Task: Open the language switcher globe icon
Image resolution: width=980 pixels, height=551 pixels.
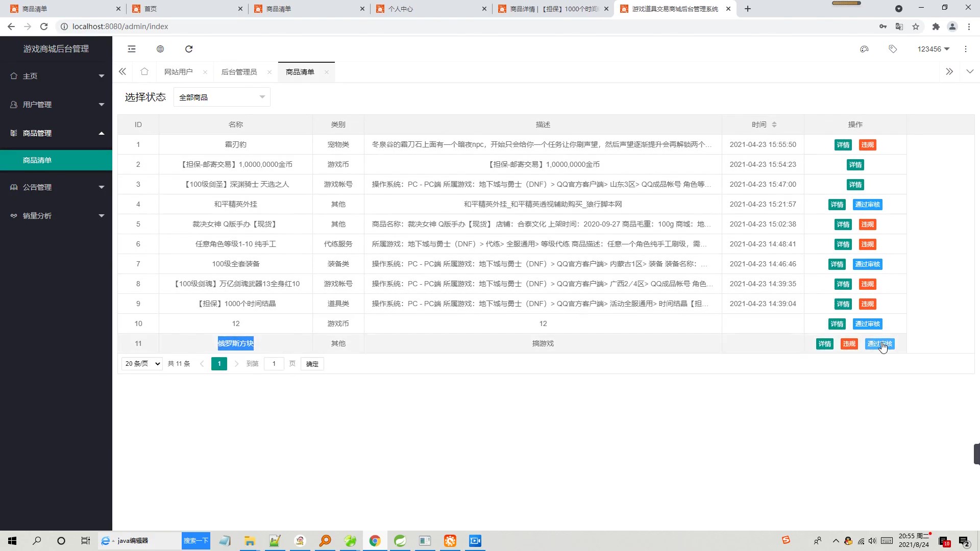Action: [160, 48]
